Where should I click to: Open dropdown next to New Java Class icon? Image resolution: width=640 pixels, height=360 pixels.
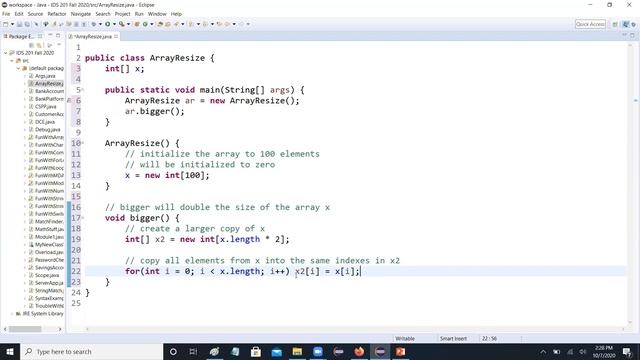point(151,24)
